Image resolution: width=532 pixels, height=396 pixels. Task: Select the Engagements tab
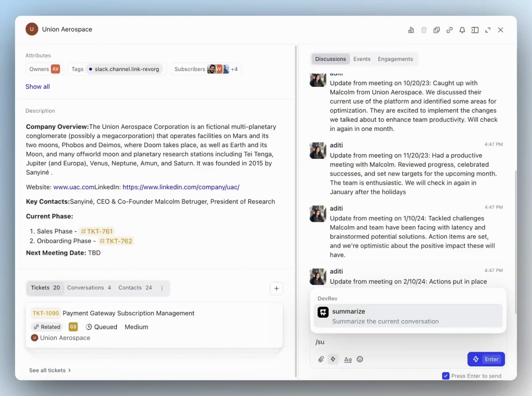tap(395, 59)
